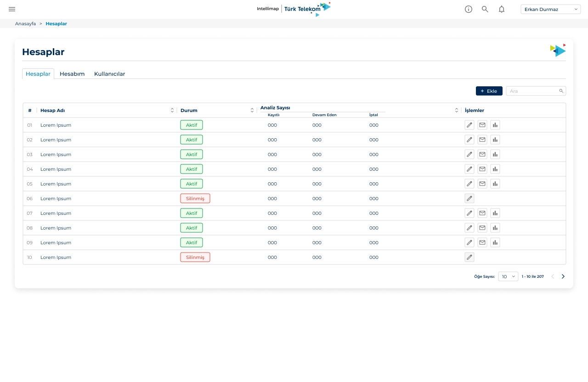Edit deleted account row 06
The width and height of the screenshot is (588, 382).
[469, 198]
